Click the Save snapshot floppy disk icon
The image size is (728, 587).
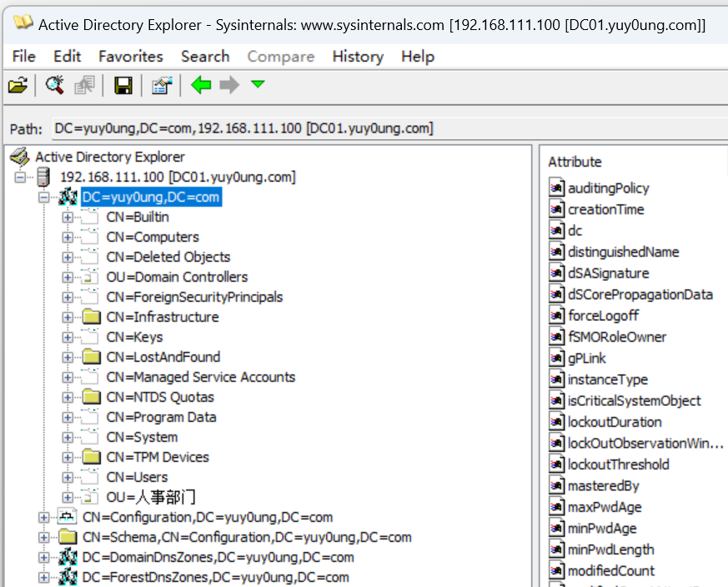(x=123, y=85)
